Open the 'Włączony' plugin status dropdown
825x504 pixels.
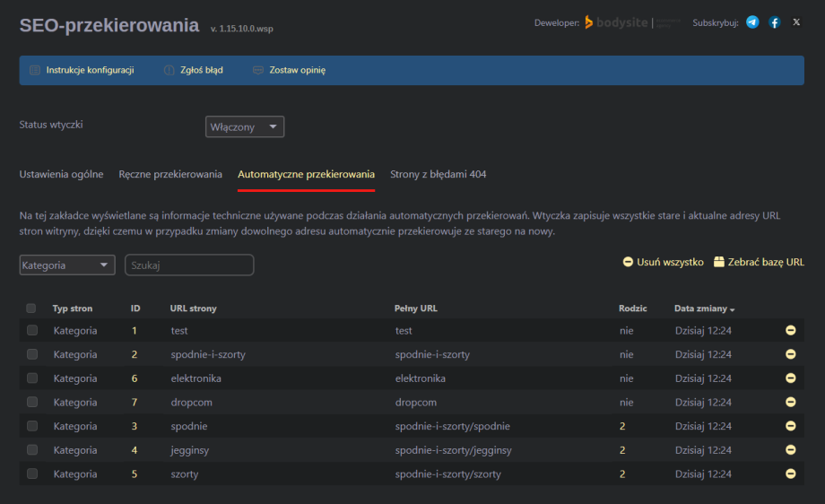coord(245,127)
